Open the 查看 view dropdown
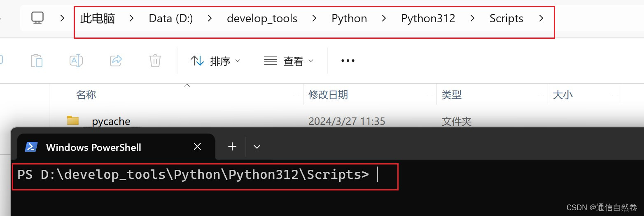Image resolution: width=644 pixels, height=216 pixels. (289, 61)
